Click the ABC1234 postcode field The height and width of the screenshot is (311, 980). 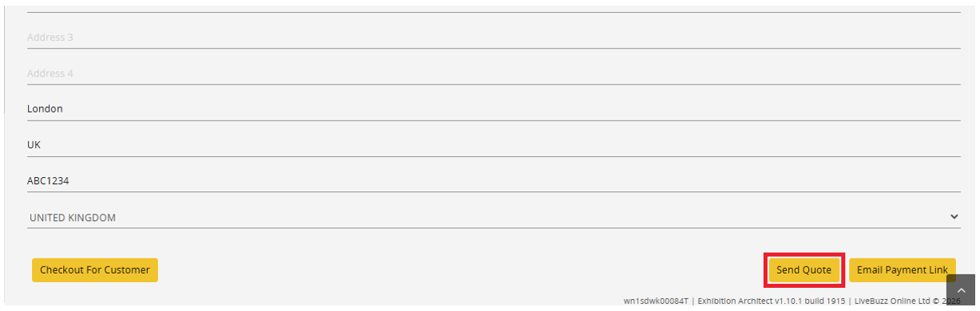click(x=494, y=181)
